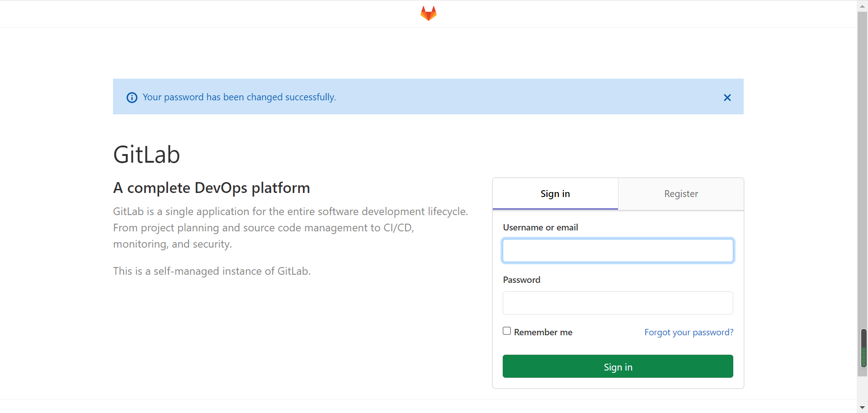Click the 'Password' label
The width and height of the screenshot is (868, 413).
click(x=521, y=280)
